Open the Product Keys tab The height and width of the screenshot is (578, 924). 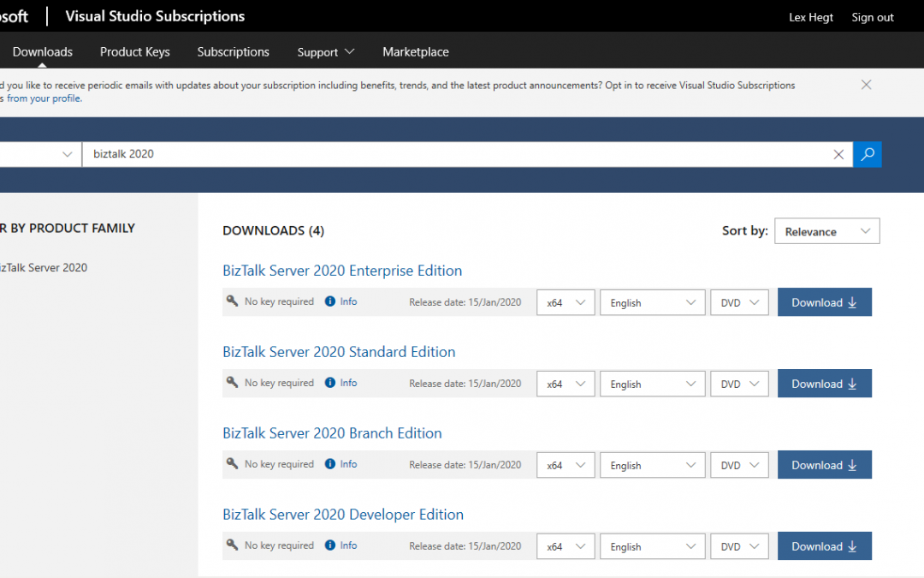[135, 52]
